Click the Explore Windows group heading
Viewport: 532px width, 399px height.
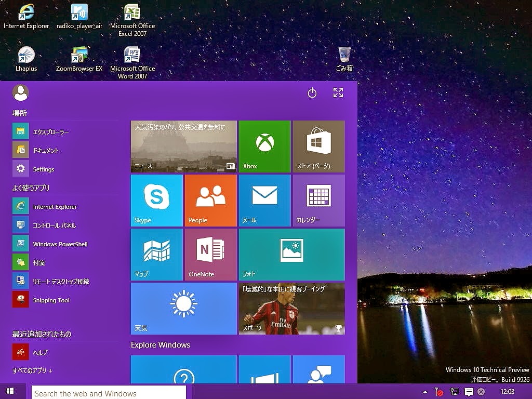click(x=161, y=345)
